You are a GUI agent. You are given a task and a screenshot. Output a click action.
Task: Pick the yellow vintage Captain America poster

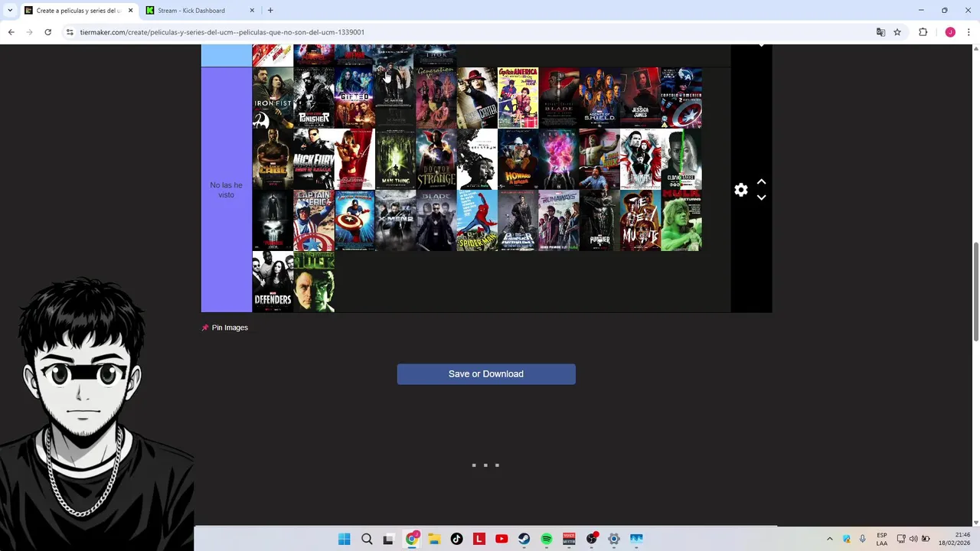(x=518, y=98)
